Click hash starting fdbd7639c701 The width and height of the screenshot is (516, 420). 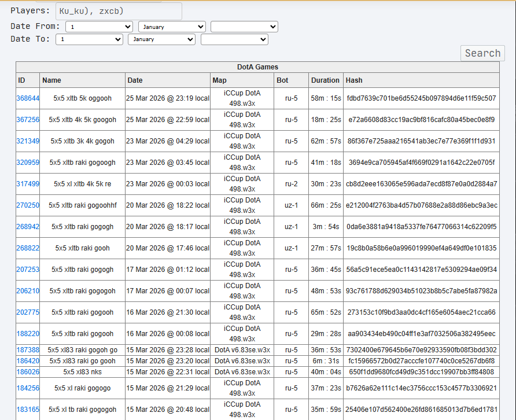click(x=421, y=98)
